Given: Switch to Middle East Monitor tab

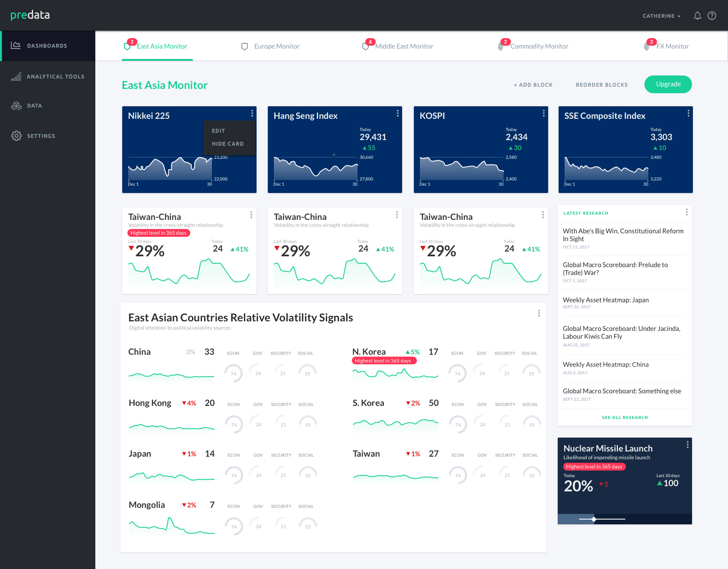Looking at the screenshot, I should tap(398, 46).
